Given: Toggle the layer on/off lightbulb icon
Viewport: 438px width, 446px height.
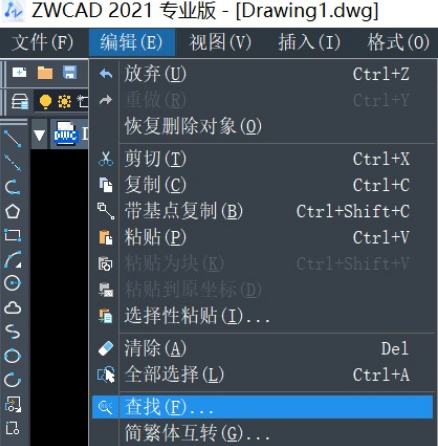Looking at the screenshot, I should pyautogui.click(x=45, y=101).
